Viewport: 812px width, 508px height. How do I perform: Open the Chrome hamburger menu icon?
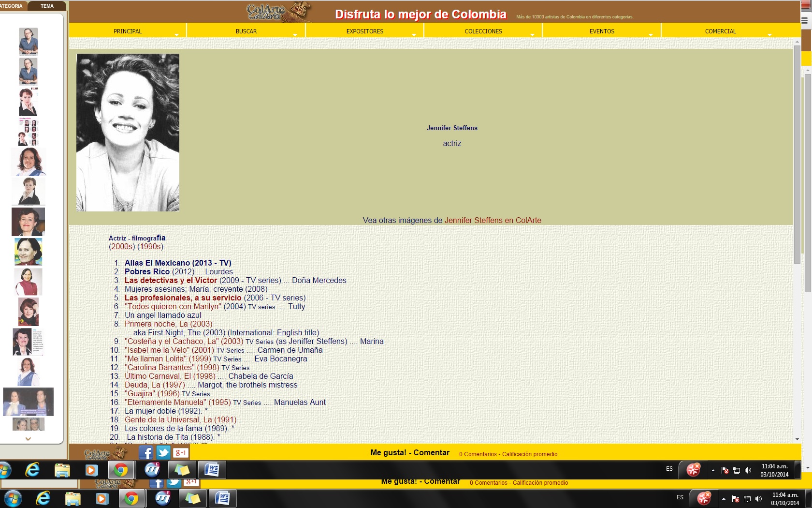(x=805, y=20)
